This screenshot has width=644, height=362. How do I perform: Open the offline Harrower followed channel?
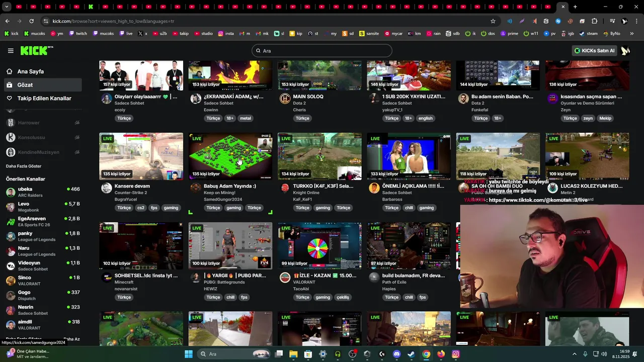click(43, 123)
